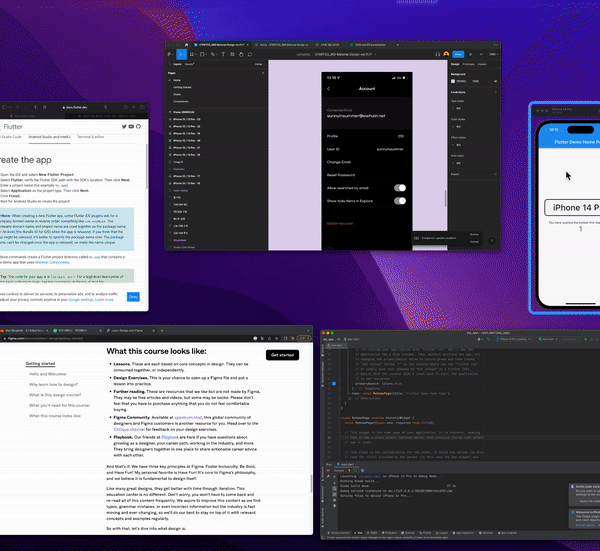The width and height of the screenshot is (600, 551).
Task: Open the iPhone 14 Pro device selector dropdown
Action: tap(514, 339)
